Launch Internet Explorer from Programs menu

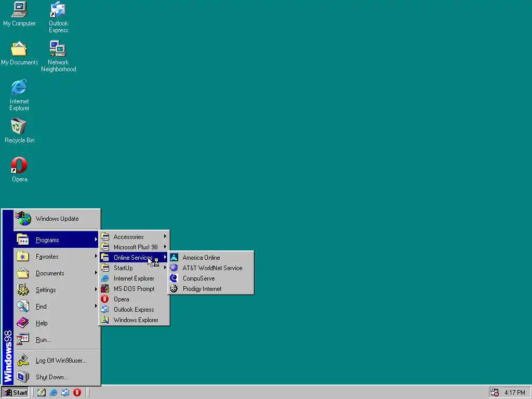[135, 278]
